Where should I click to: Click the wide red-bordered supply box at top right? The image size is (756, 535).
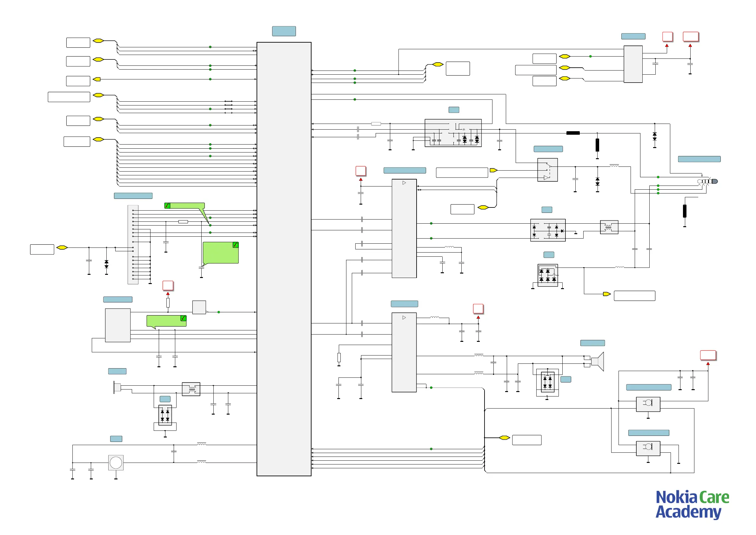[x=691, y=37]
